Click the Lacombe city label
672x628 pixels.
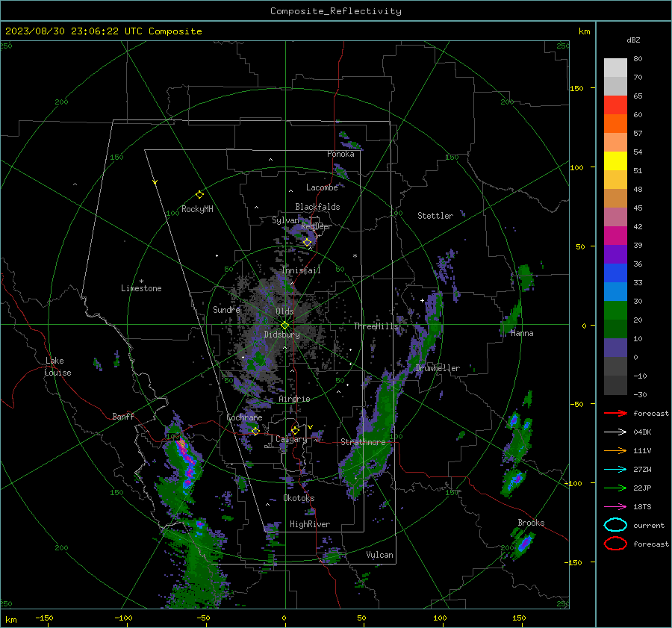pyautogui.click(x=322, y=187)
